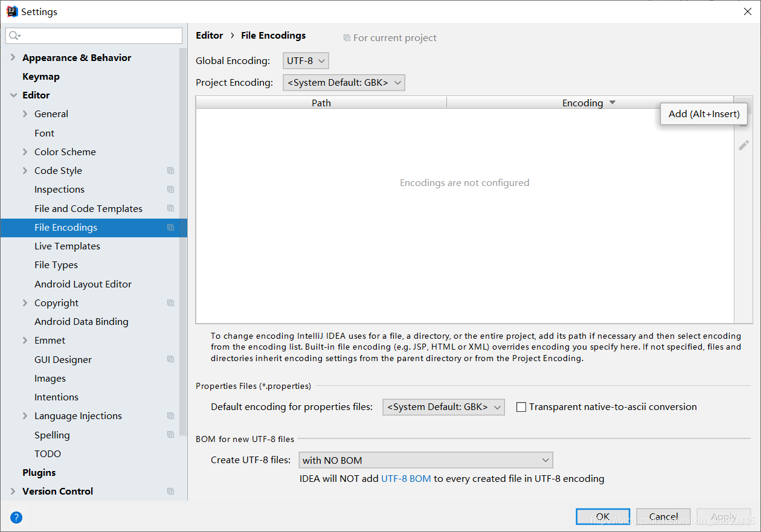Click the sort arrow in the Encoding column header
Screen dimensions: 761x532
coord(612,103)
